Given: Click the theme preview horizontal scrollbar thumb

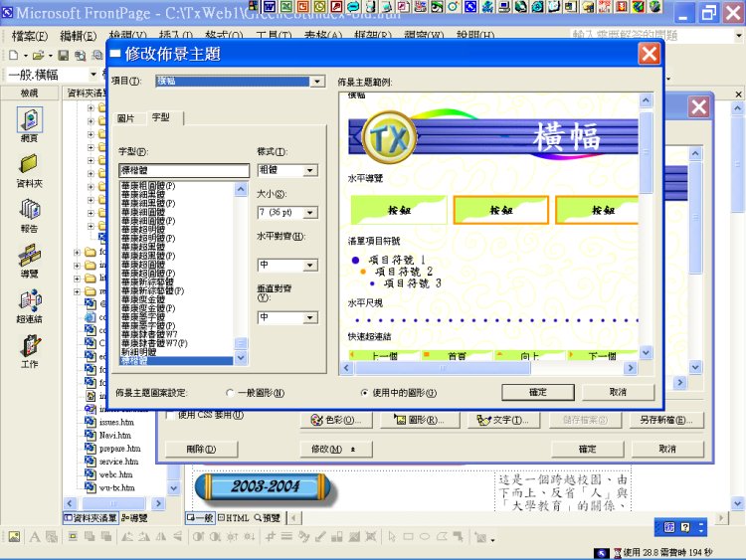Looking at the screenshot, I should tap(443, 368).
